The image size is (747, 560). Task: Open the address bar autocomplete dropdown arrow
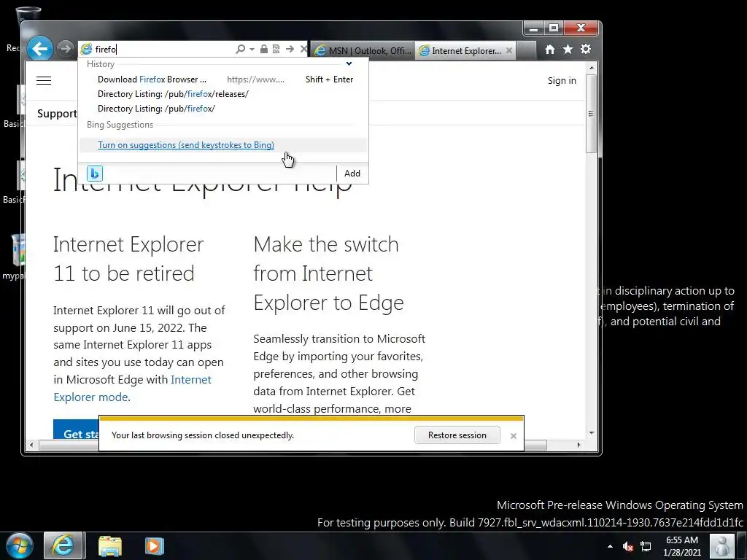[x=252, y=49]
